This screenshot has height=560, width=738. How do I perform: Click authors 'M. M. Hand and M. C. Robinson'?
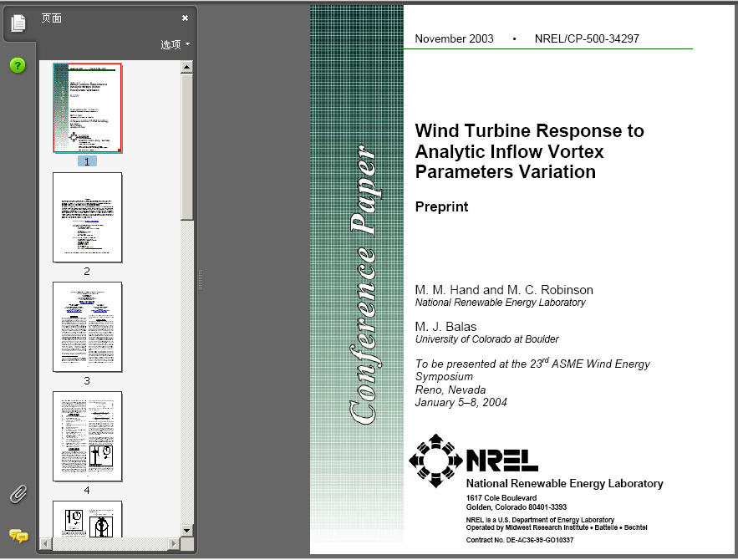click(x=504, y=290)
